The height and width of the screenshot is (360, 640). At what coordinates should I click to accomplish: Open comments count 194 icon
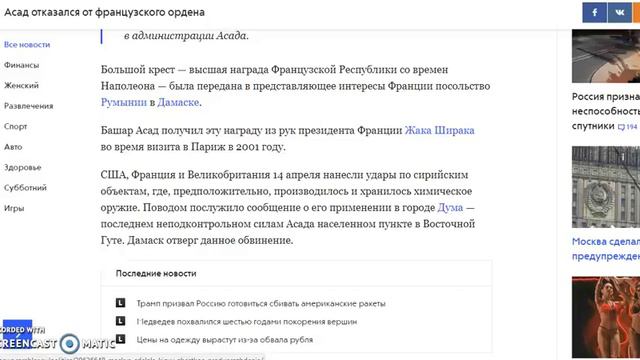coord(627,127)
